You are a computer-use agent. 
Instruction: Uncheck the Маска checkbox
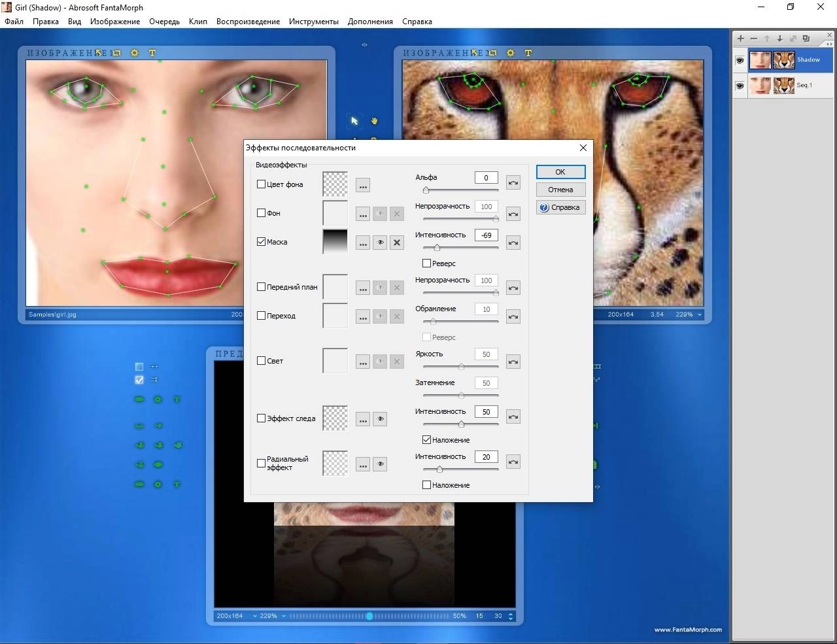(262, 242)
